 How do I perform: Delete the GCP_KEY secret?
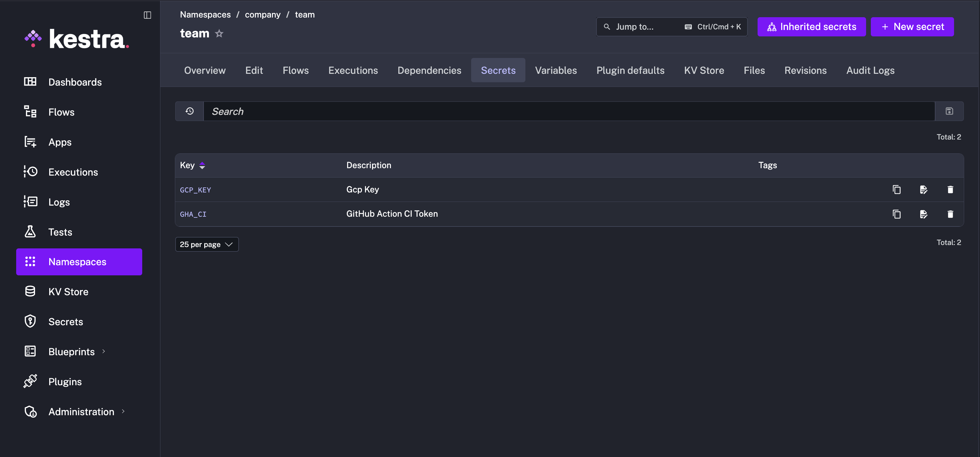tap(950, 189)
